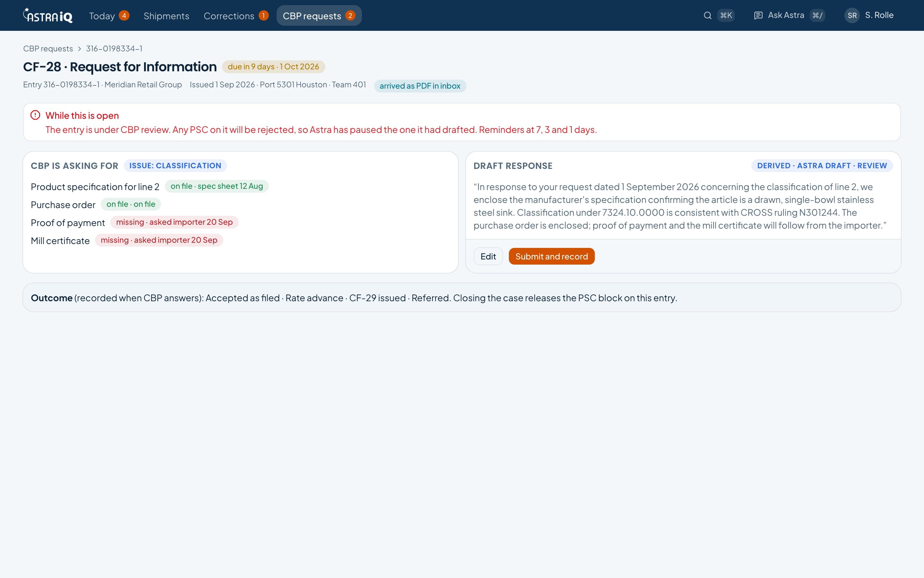This screenshot has height=578, width=924.
Task: Click the Outcome summary line
Action: click(x=354, y=298)
